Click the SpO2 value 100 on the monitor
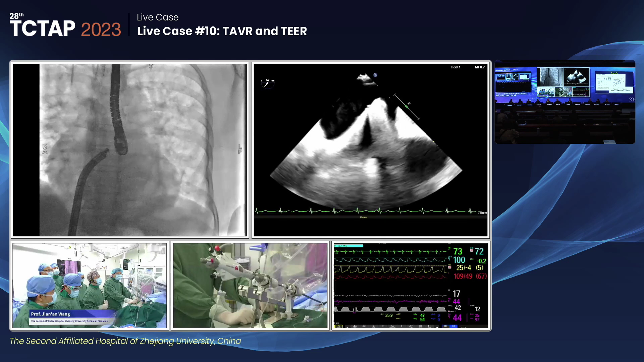The height and width of the screenshot is (362, 644). click(x=459, y=260)
